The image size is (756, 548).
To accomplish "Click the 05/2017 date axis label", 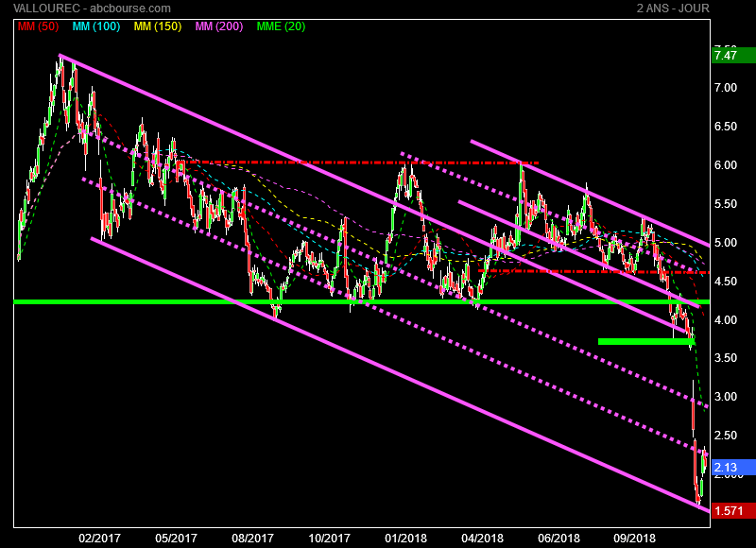I will [176, 538].
